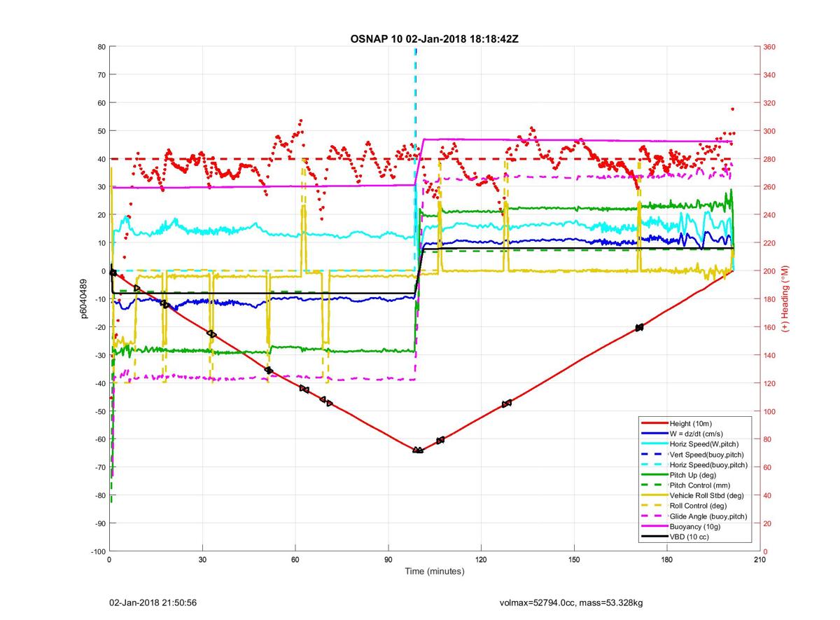
Task: Click the Time (minutes) x-axis label
Action: pos(435,572)
